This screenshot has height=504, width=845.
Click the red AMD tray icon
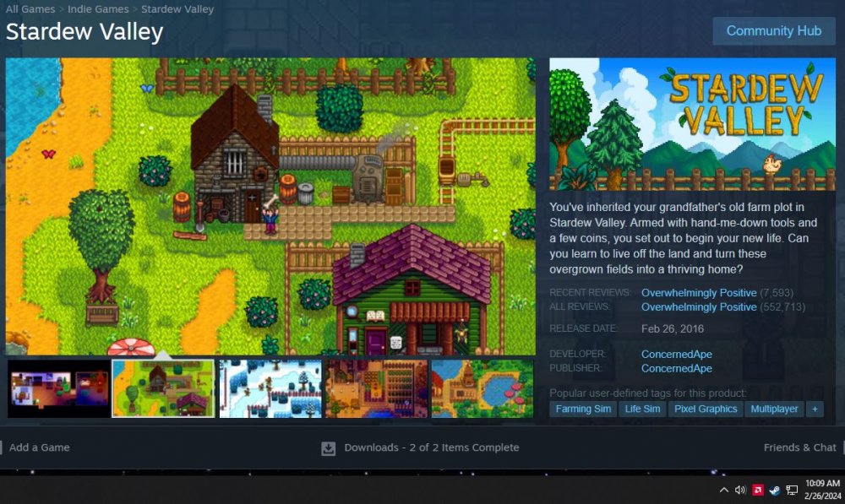click(x=758, y=490)
